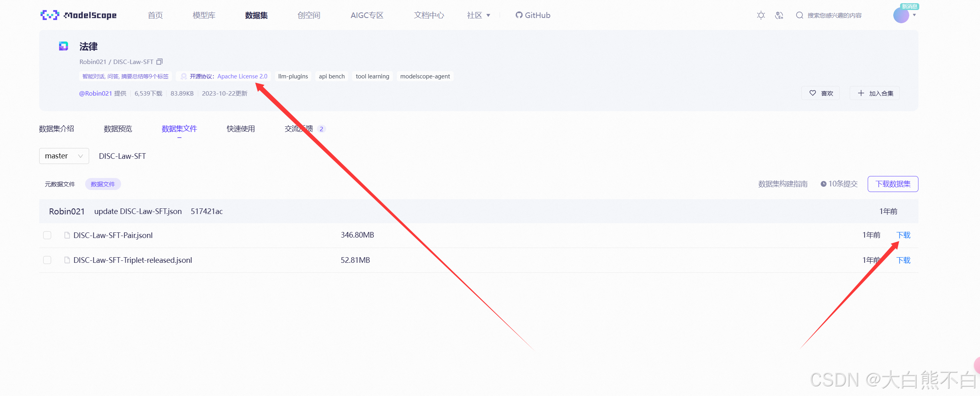
Task: Click commit hash 517421ac
Action: (x=207, y=211)
